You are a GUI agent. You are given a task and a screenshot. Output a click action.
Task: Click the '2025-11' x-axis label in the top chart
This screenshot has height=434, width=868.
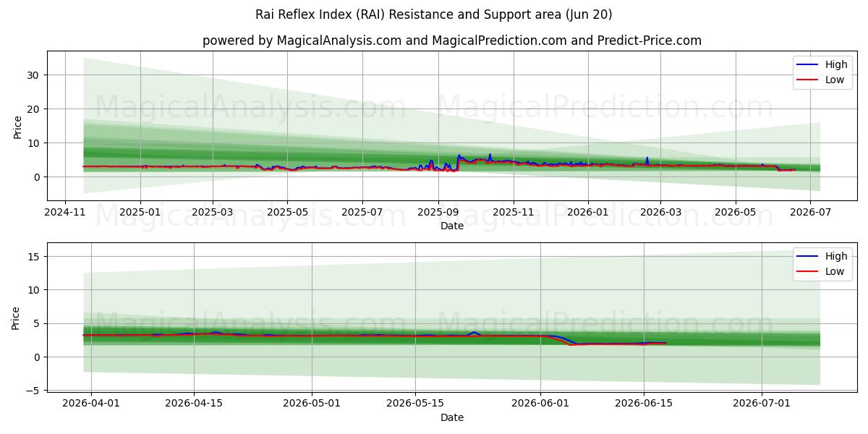pos(513,213)
